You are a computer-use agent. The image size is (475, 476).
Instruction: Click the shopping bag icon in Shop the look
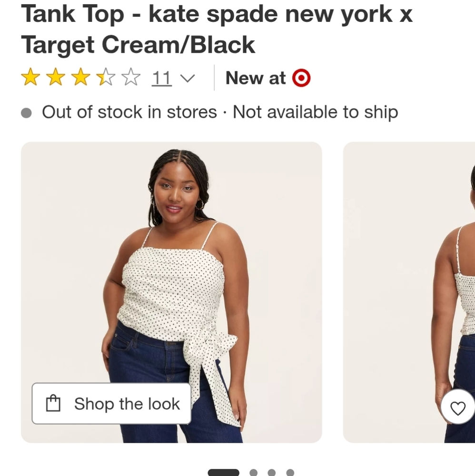pyautogui.click(x=52, y=403)
